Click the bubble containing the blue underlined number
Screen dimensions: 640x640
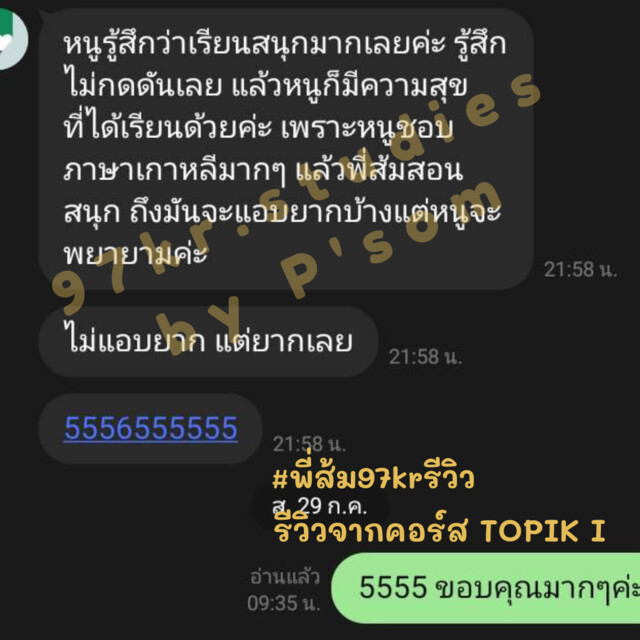click(150, 429)
